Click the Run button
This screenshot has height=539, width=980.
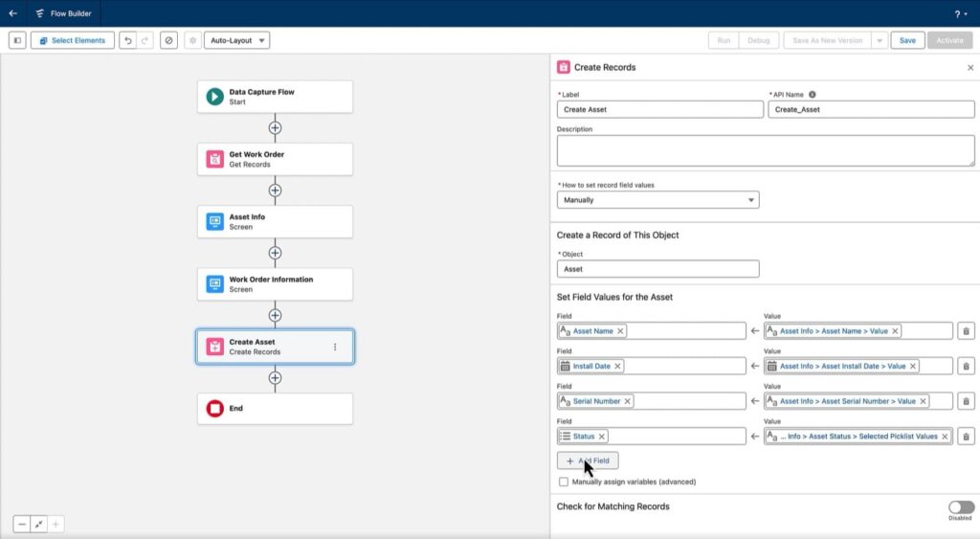pos(724,40)
